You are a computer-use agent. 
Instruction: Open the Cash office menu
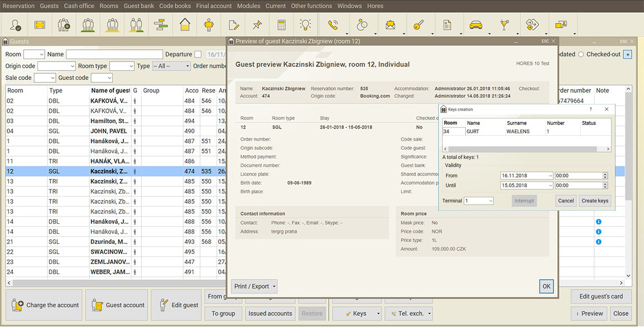click(79, 6)
